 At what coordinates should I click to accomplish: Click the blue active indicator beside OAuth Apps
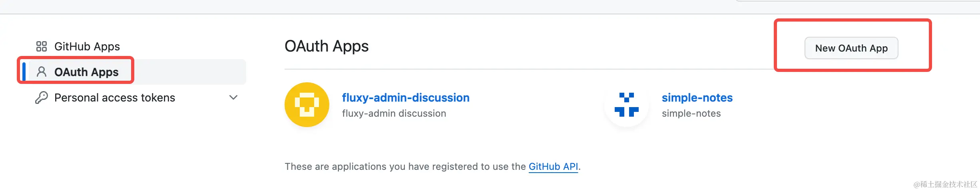[24, 72]
